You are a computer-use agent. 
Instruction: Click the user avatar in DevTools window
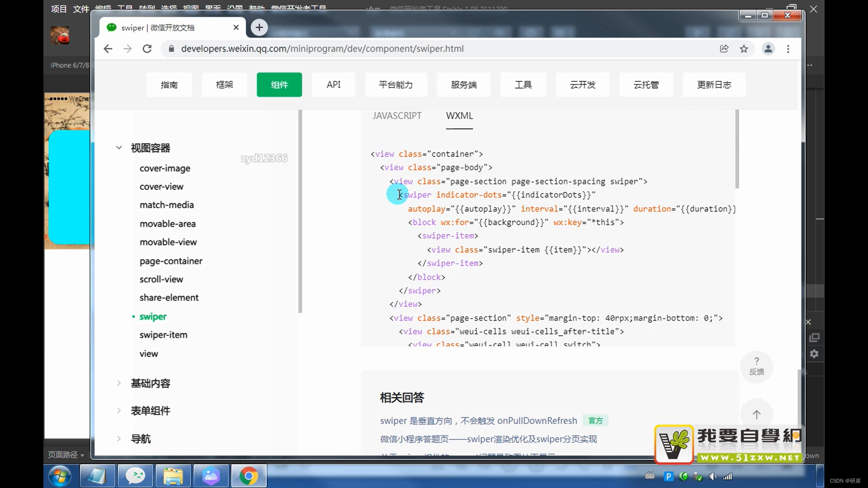point(60,35)
